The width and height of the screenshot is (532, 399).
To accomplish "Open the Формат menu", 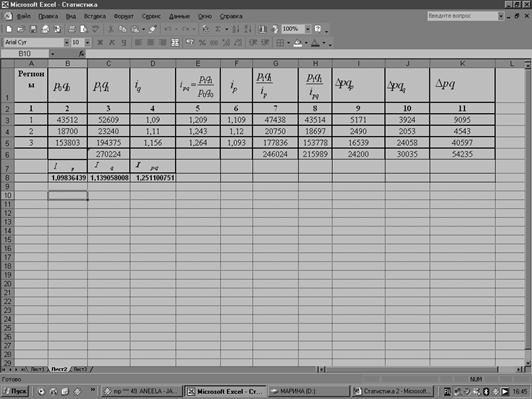I will [124, 16].
